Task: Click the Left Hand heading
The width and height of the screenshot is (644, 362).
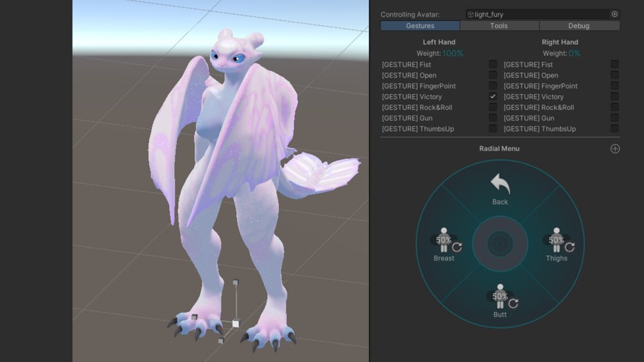Action: click(439, 42)
